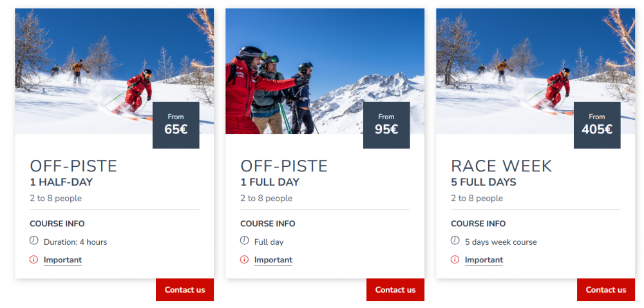Click red info icon on Race Week card
644x308 pixels.
click(x=455, y=260)
